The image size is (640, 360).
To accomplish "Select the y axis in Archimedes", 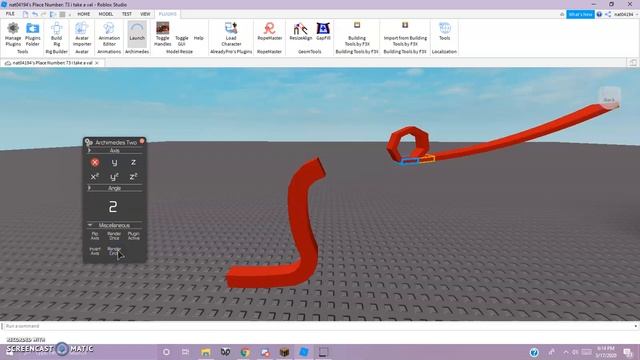I will click(x=114, y=162).
